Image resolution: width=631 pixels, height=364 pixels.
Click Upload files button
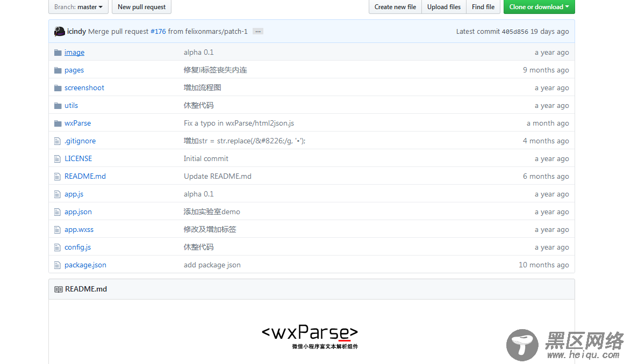coord(444,7)
